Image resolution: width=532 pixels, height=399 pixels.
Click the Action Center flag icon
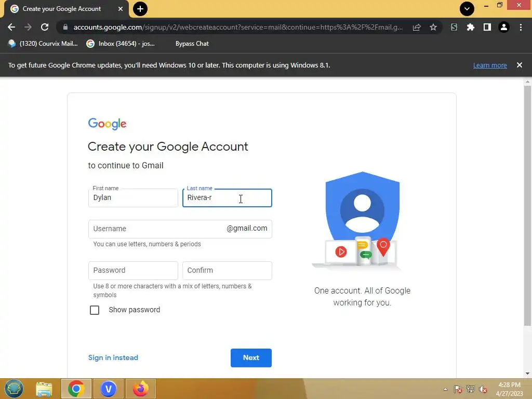458,389
